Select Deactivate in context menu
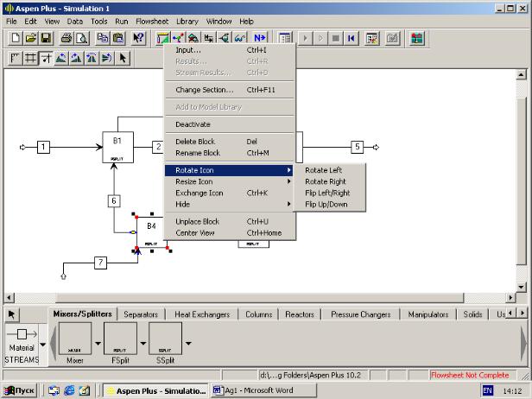 pos(229,124)
